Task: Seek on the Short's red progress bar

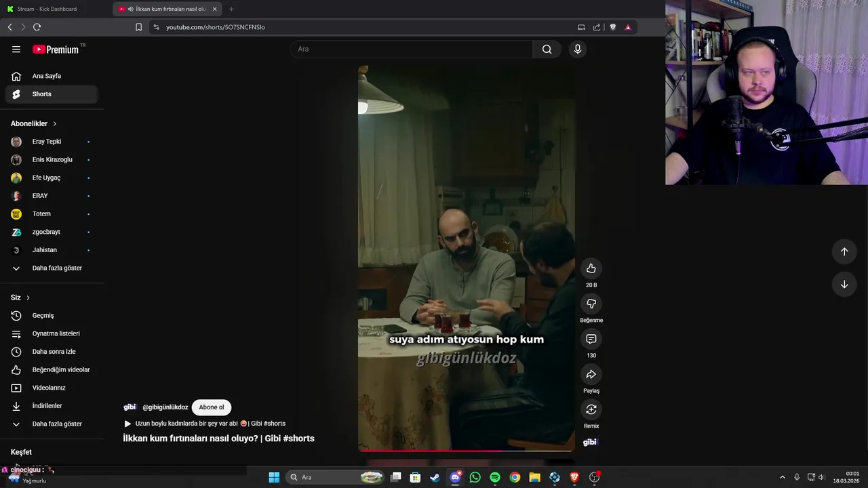Action: [x=467, y=450]
